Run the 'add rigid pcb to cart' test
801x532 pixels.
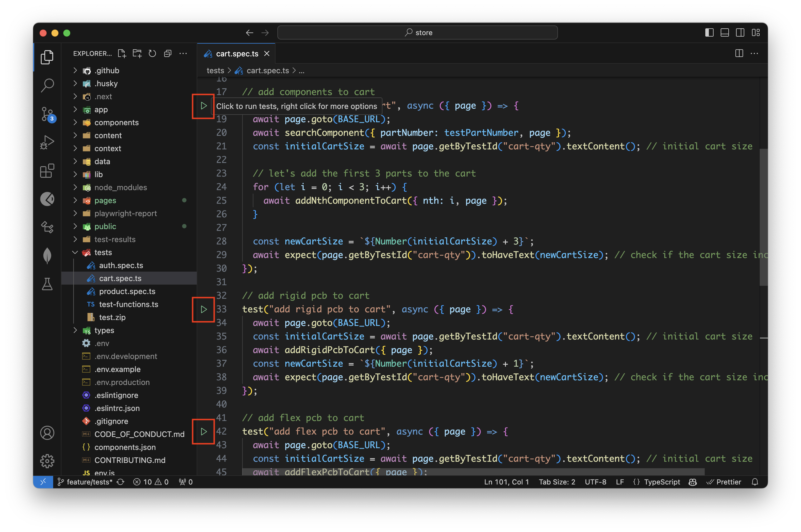pos(203,309)
